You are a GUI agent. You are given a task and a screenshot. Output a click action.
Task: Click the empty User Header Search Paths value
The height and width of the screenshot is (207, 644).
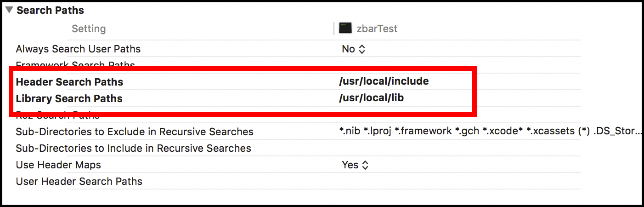[459, 181]
